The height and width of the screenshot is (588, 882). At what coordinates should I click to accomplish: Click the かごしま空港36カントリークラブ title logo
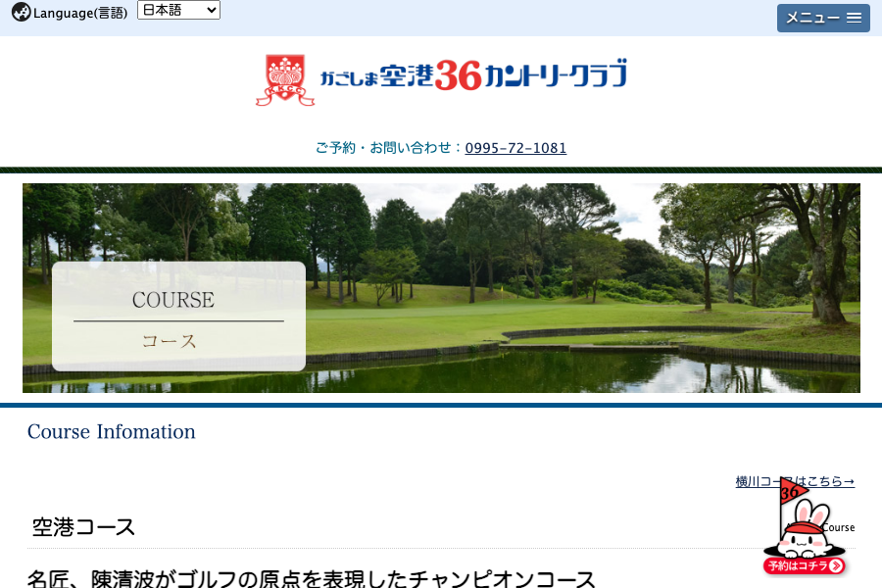(473, 74)
